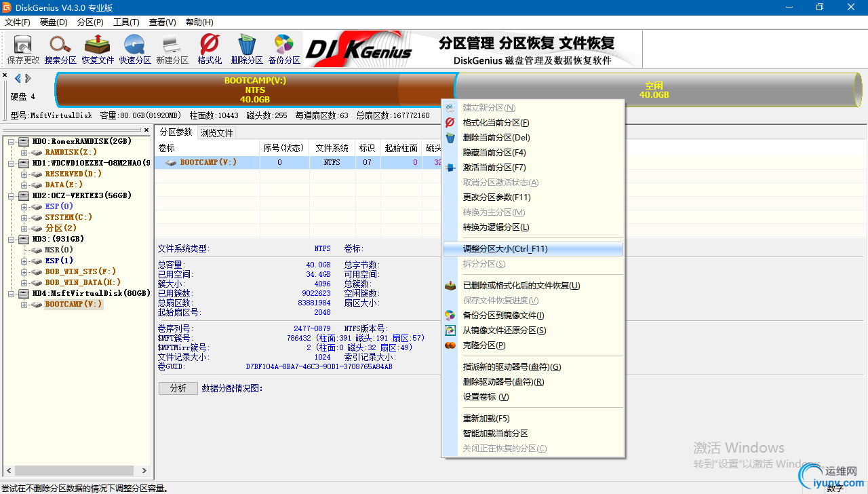
Task: Collapse the HD4 MsftVirtualDisk node
Action: (12, 293)
